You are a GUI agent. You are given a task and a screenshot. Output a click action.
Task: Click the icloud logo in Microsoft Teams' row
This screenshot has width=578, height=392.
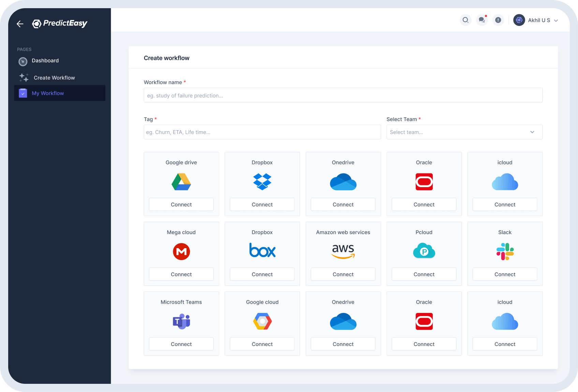click(505, 321)
